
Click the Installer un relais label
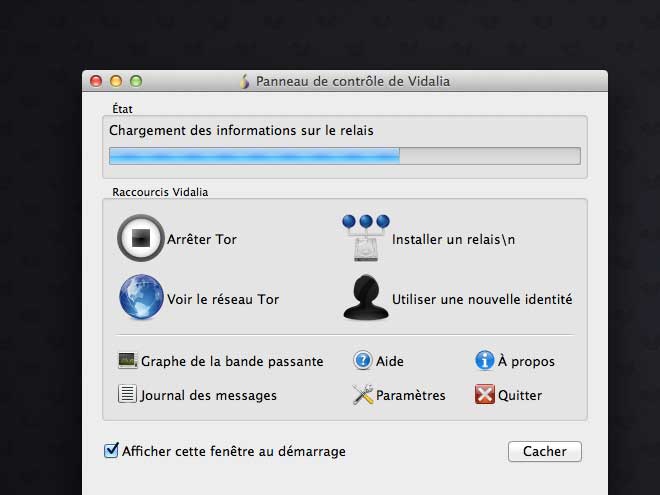coord(453,239)
